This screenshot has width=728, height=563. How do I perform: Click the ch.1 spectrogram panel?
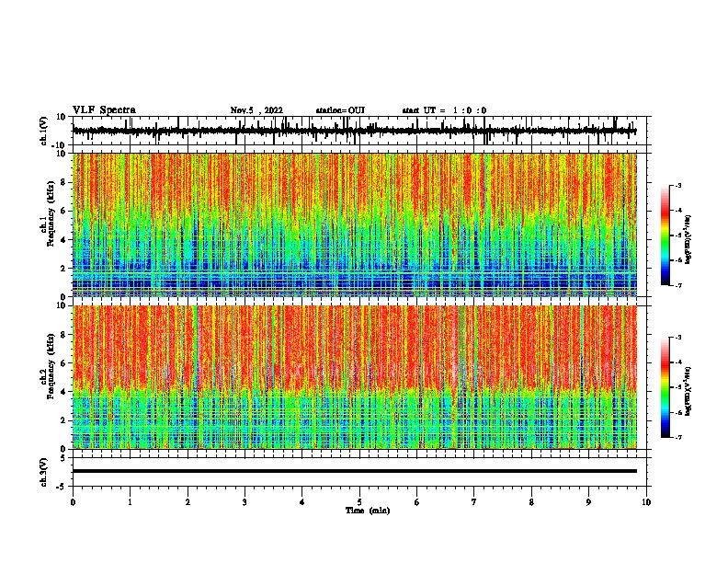pos(355,224)
